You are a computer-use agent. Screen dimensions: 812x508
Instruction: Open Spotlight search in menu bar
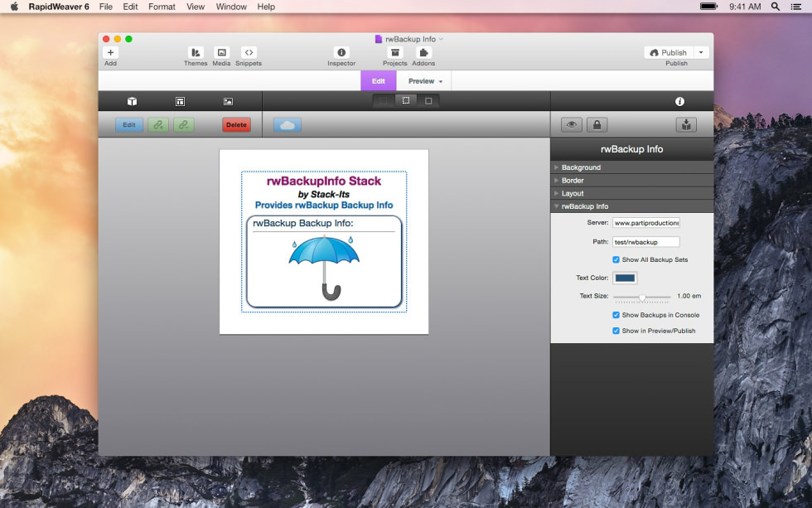[776, 7]
